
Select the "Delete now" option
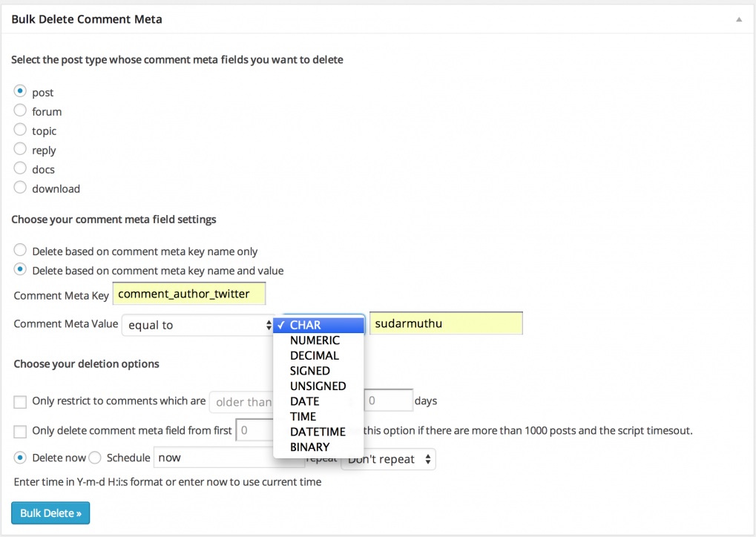point(19,458)
